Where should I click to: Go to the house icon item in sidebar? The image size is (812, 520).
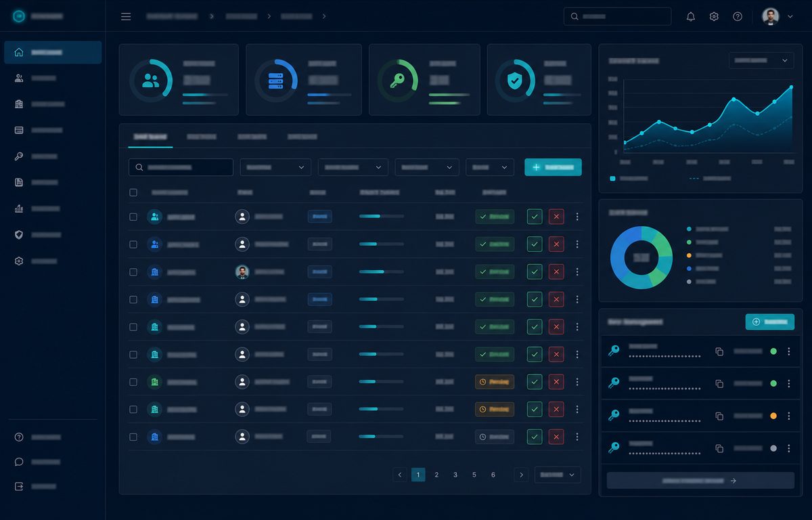pyautogui.click(x=53, y=52)
